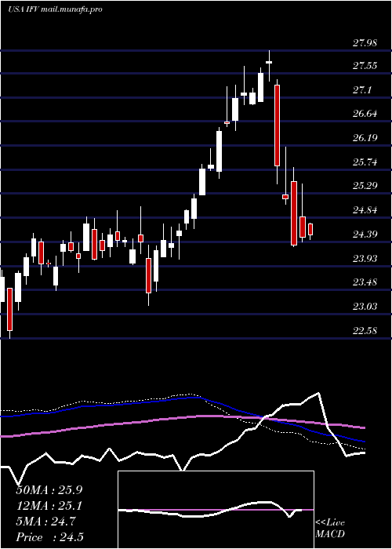Click the 23.03 price axis label

365,307
